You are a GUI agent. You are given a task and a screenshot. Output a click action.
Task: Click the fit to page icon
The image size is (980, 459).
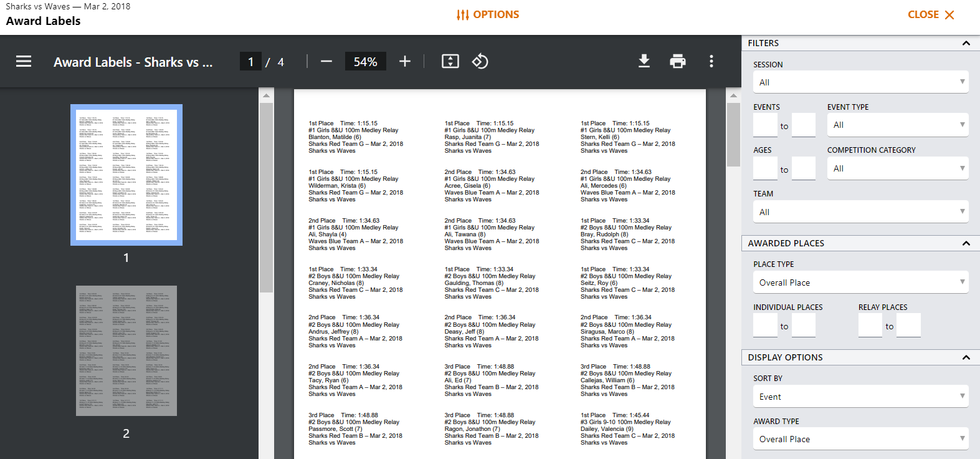coord(450,61)
